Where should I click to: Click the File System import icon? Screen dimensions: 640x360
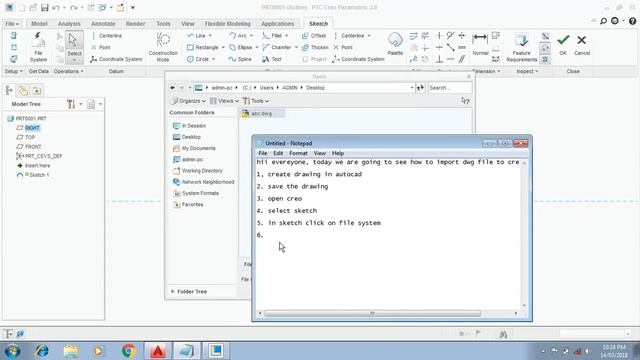click(x=38, y=47)
